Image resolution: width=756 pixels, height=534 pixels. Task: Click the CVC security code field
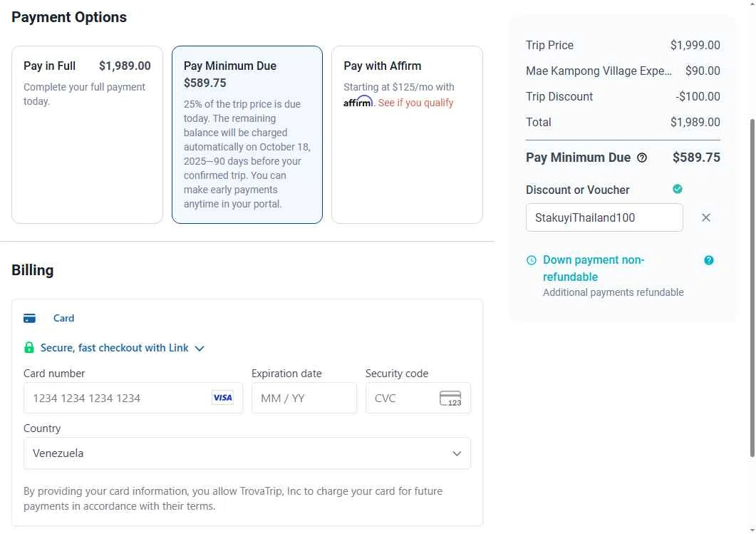coord(418,398)
